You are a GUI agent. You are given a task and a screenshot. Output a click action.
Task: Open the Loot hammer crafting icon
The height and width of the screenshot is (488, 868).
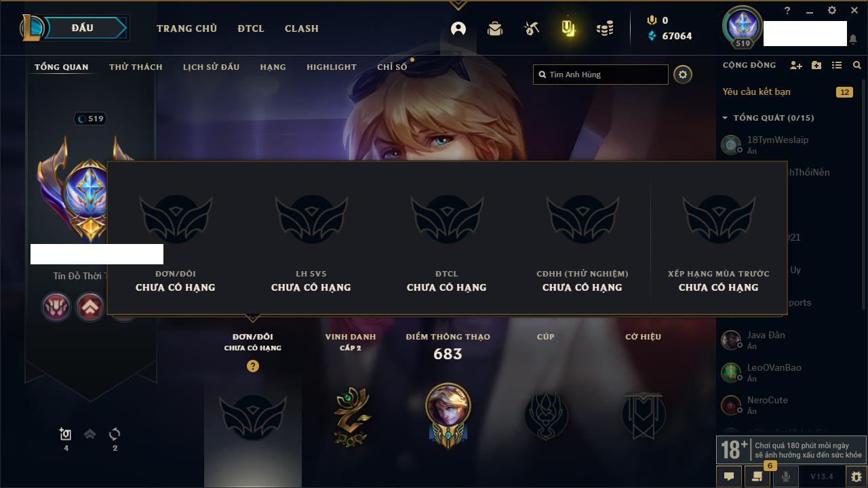(532, 28)
